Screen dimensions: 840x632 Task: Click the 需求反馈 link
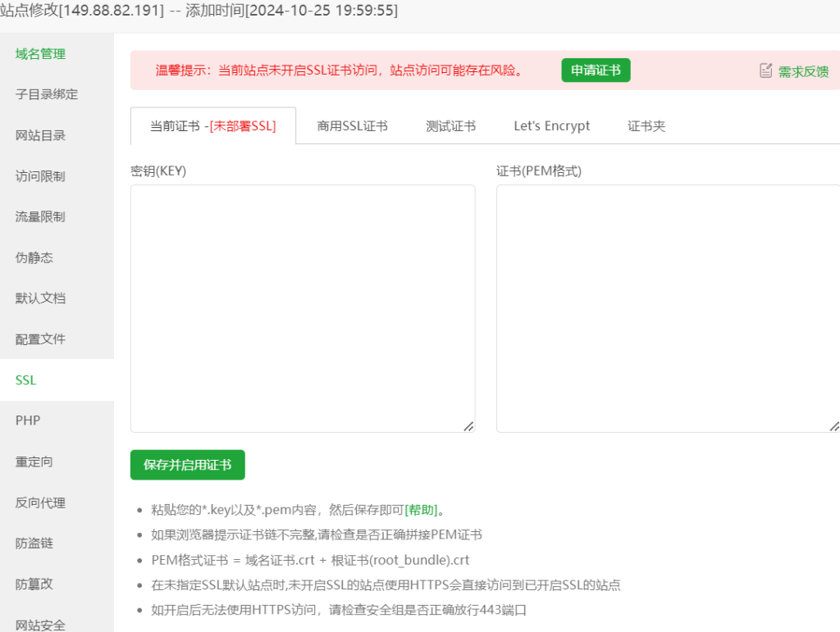[x=803, y=71]
